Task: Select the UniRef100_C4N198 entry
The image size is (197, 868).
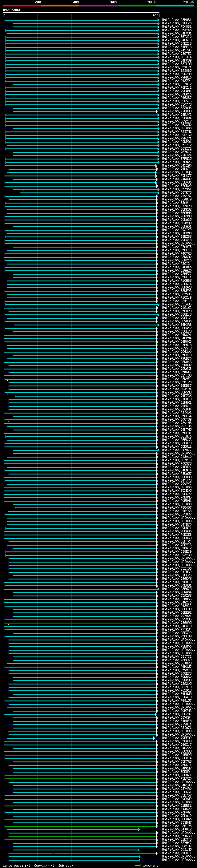Action: (x=177, y=785)
